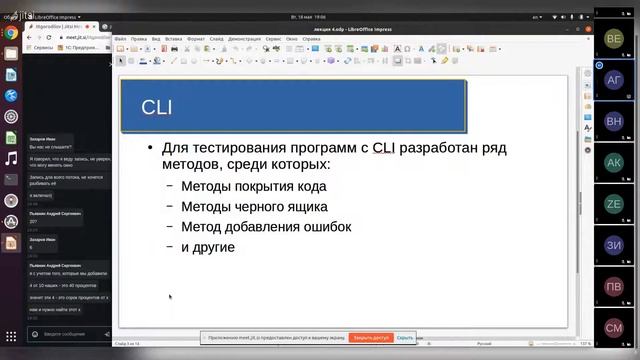The width and height of the screenshot is (640, 360).
Task: Click the Spelling check icon
Action: pos(276,49)
